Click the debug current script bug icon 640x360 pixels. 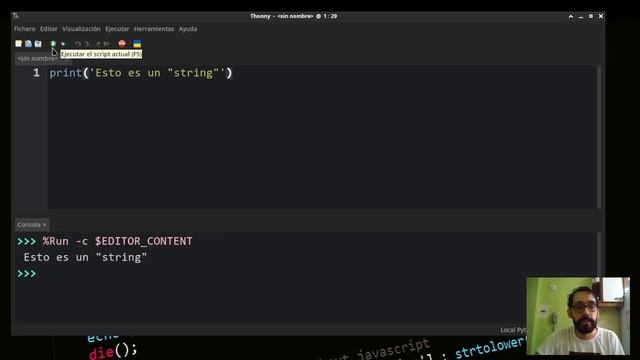(63, 44)
